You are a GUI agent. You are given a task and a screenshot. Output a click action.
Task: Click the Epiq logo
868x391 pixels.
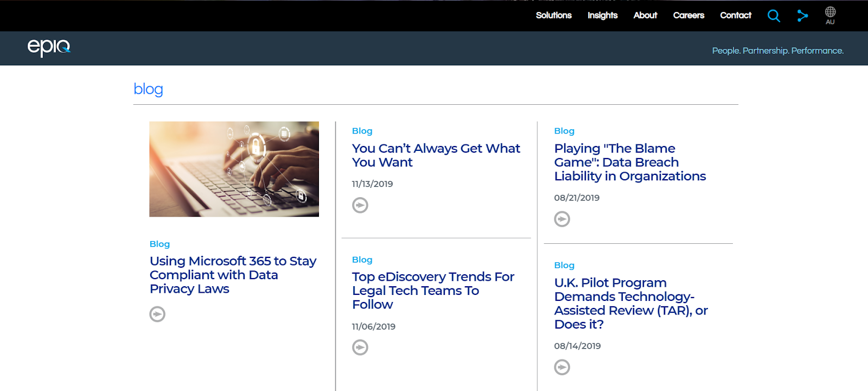point(49,47)
